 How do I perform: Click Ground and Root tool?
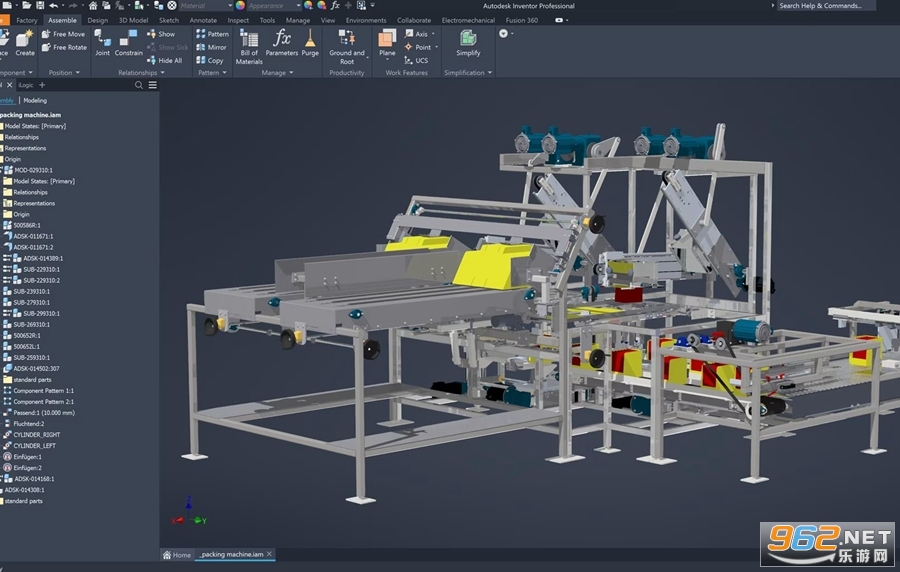pyautogui.click(x=347, y=46)
